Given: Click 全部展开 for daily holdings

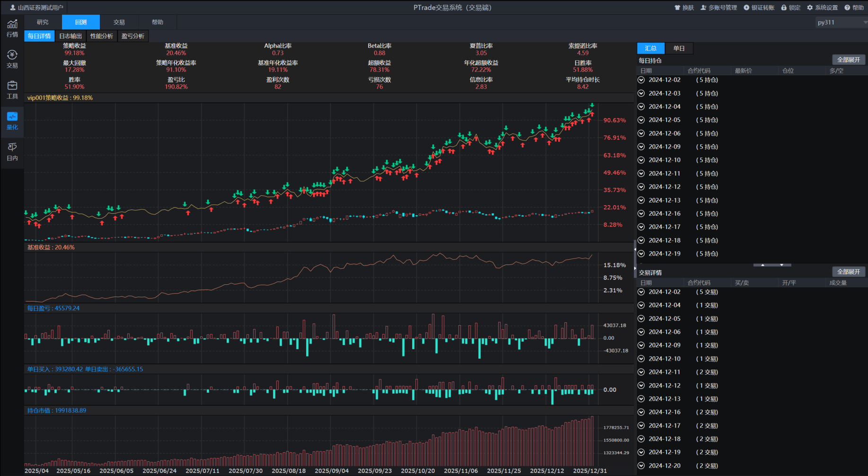Looking at the screenshot, I should click(849, 60).
